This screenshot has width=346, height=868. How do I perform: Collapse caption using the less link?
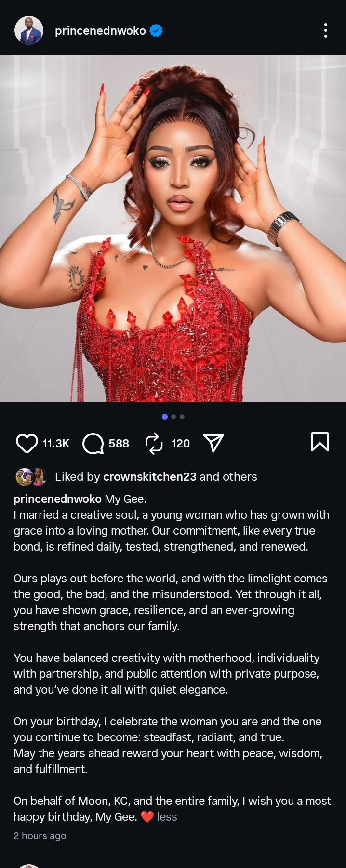coord(167,817)
